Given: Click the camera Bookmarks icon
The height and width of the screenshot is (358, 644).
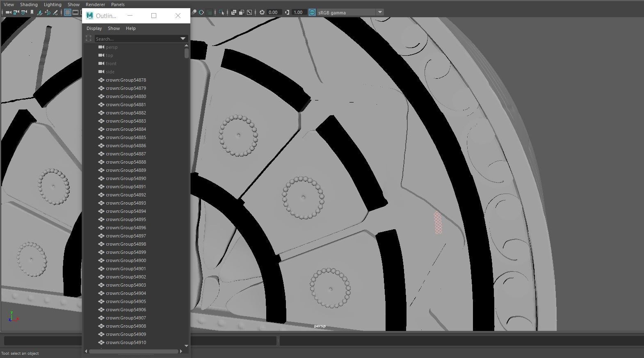Looking at the screenshot, I should point(32,12).
